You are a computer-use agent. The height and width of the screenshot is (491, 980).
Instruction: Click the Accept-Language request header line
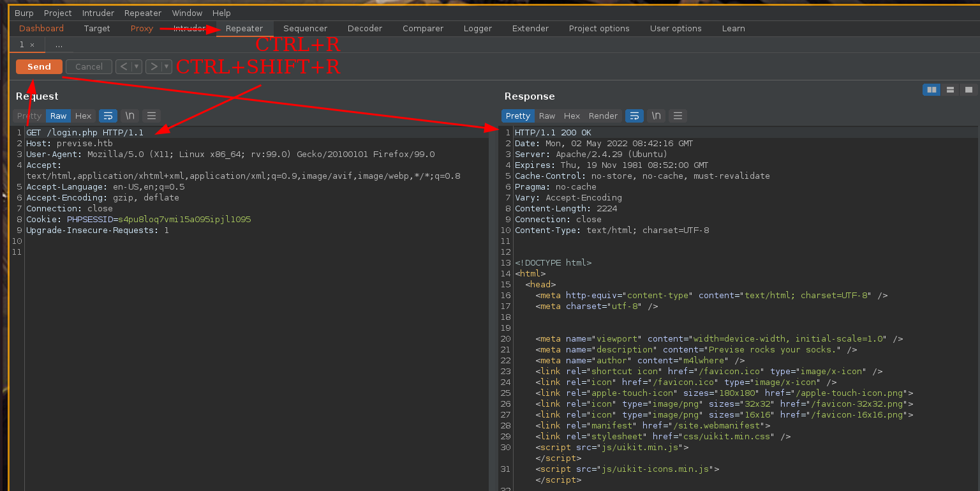[105, 187]
